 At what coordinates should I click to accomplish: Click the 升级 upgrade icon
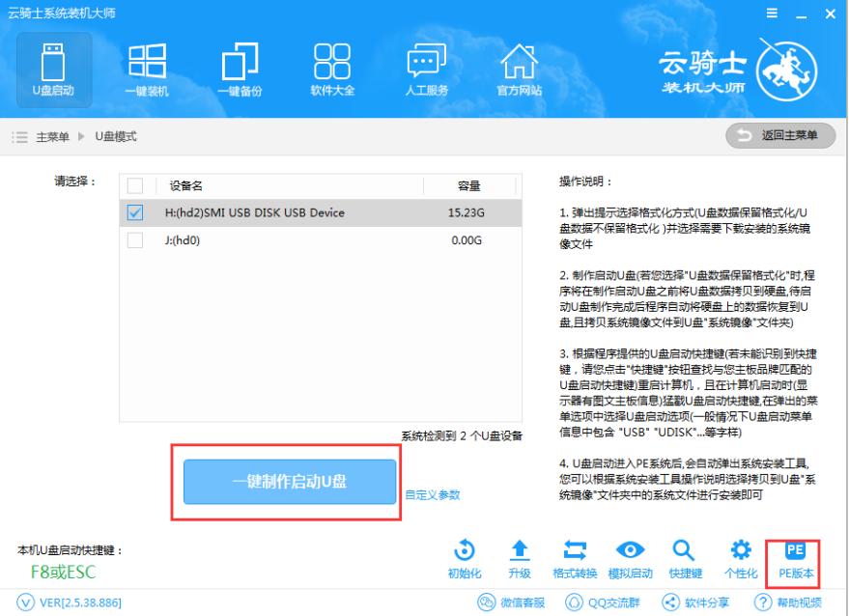(x=521, y=555)
